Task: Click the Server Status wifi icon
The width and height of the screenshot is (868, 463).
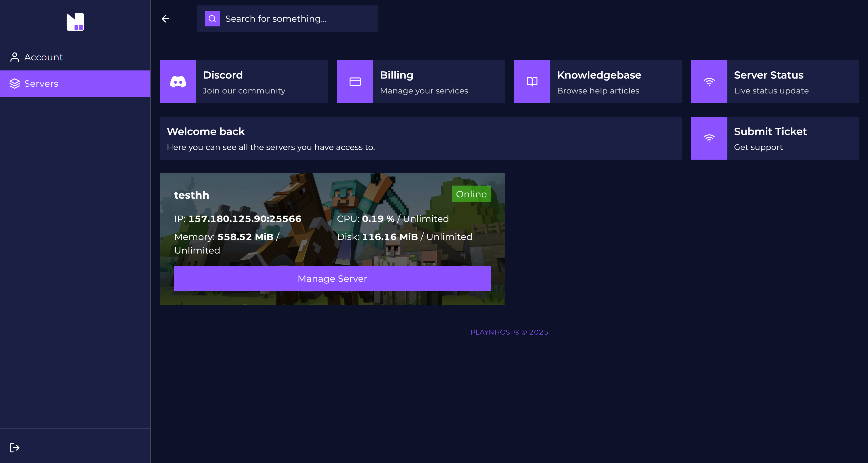Action: click(709, 82)
